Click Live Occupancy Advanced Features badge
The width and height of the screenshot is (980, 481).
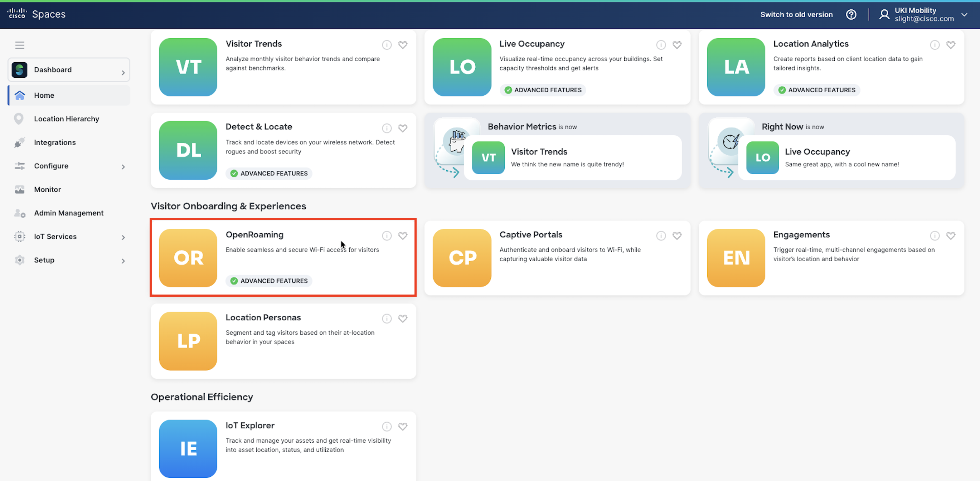[543, 90]
